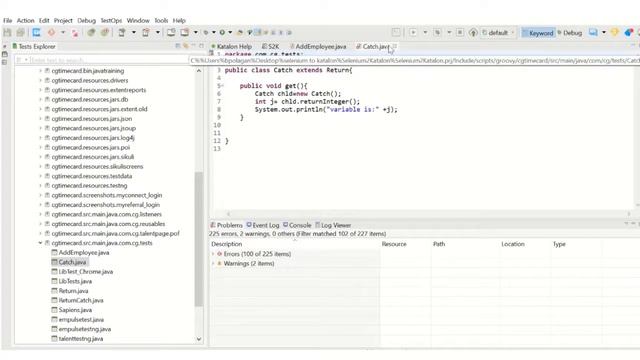Click the yellow lightbulb toolbar icon
The image size is (640, 360).
[615, 33]
